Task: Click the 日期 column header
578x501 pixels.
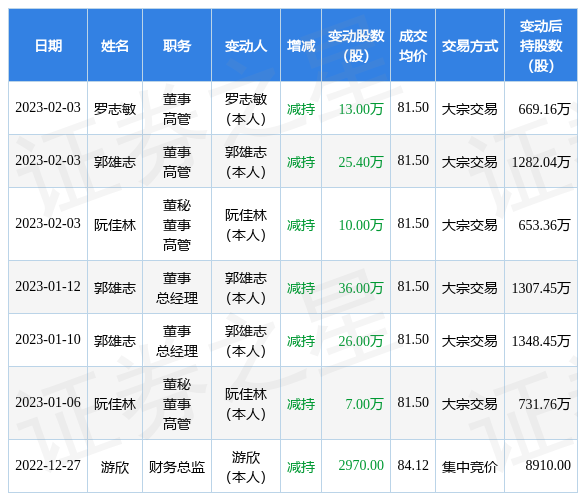Action: coord(48,46)
